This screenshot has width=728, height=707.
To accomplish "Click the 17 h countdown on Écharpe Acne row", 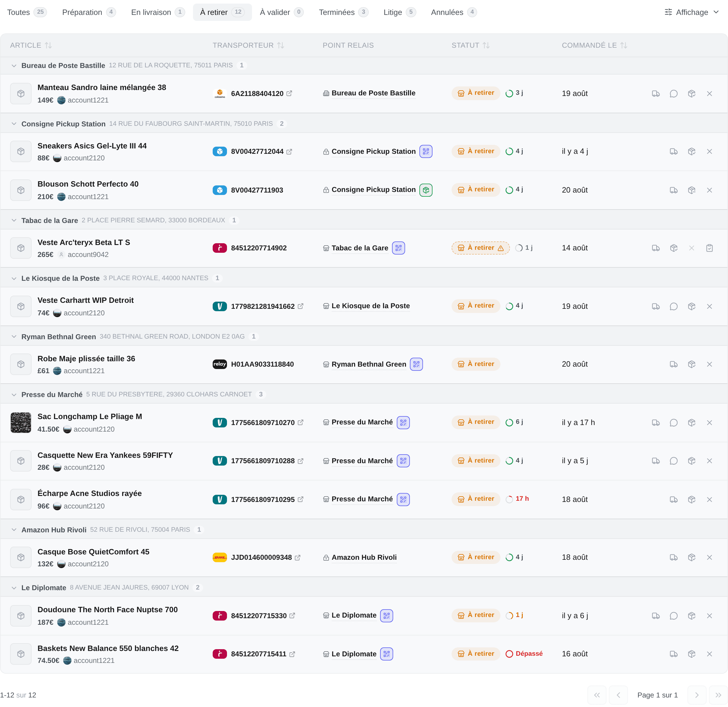I will click(x=517, y=499).
